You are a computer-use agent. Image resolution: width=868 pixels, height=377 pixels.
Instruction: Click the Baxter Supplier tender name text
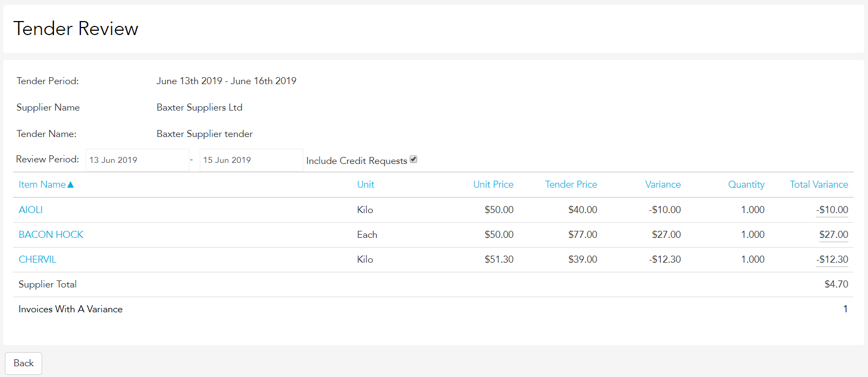[205, 134]
